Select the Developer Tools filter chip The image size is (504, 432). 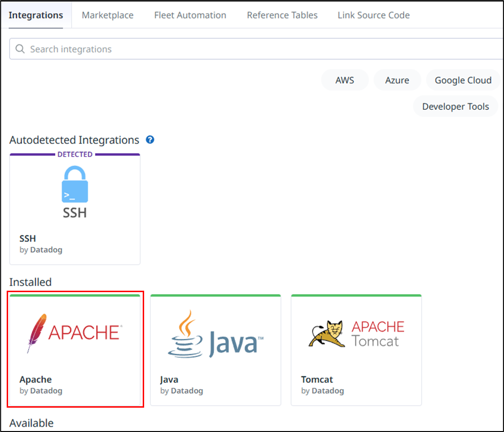(455, 107)
